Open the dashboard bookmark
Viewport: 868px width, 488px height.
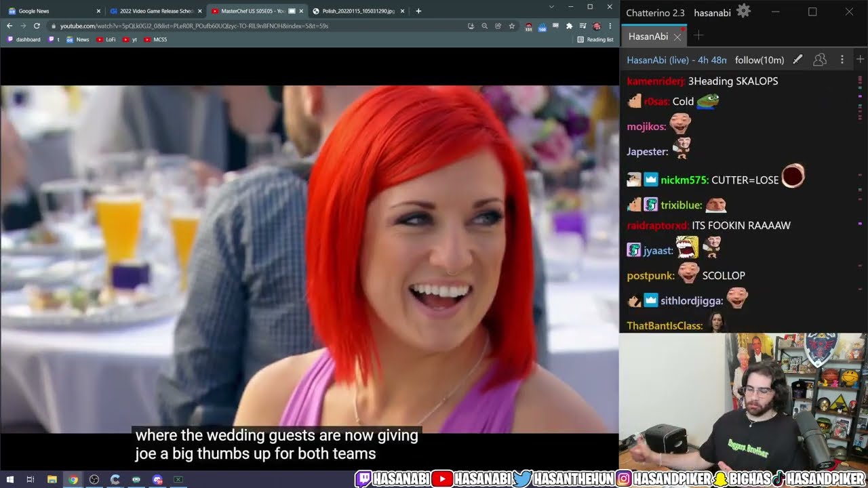point(24,39)
